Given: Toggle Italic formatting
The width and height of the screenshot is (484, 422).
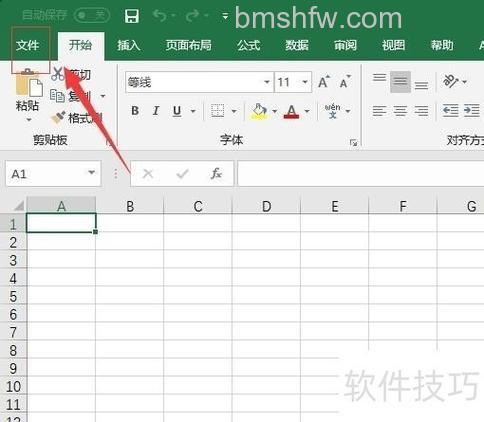Looking at the screenshot, I should (x=156, y=111).
